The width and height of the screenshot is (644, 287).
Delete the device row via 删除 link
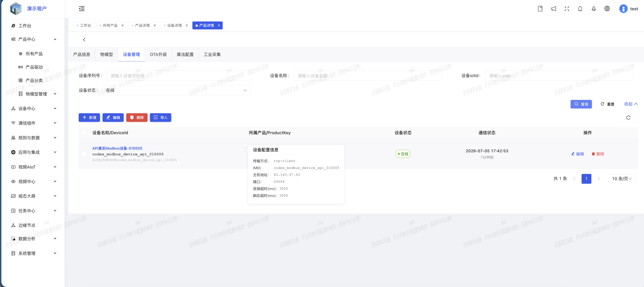[598, 154]
